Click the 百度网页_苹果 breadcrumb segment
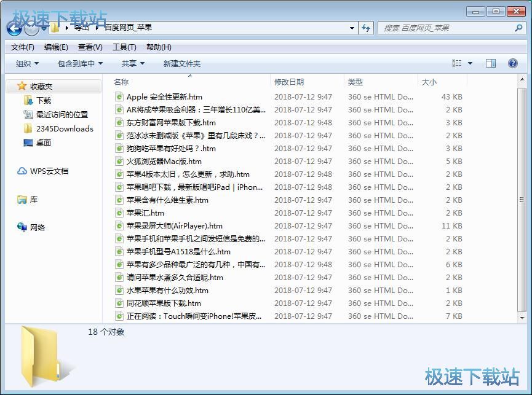The height and width of the screenshot is (395, 532). point(128,28)
